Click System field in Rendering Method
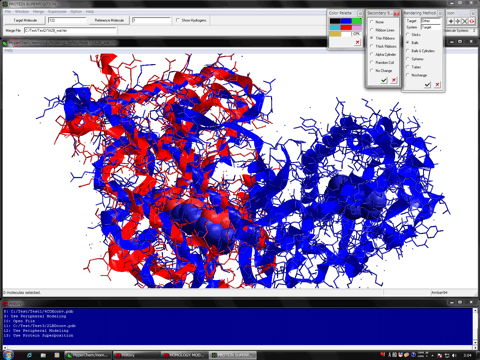 [x=431, y=27]
